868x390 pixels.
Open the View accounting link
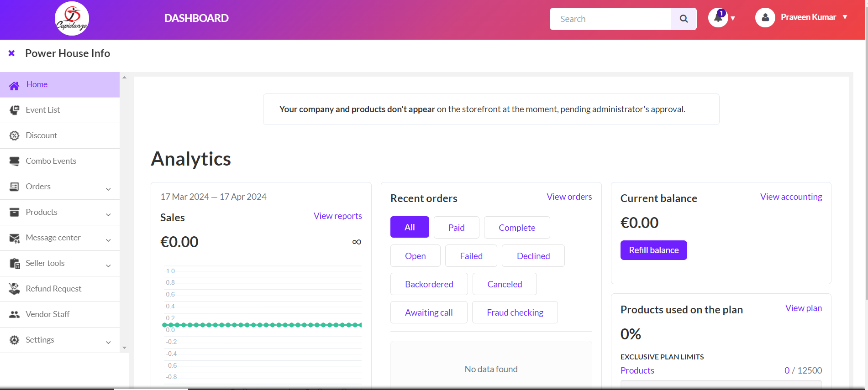coord(791,197)
